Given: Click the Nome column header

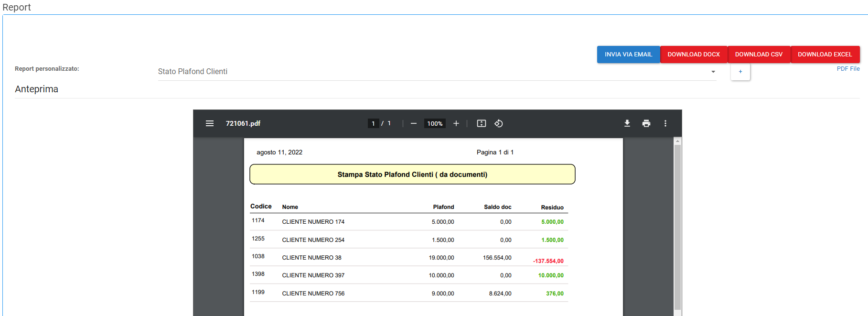Looking at the screenshot, I should tap(290, 207).
